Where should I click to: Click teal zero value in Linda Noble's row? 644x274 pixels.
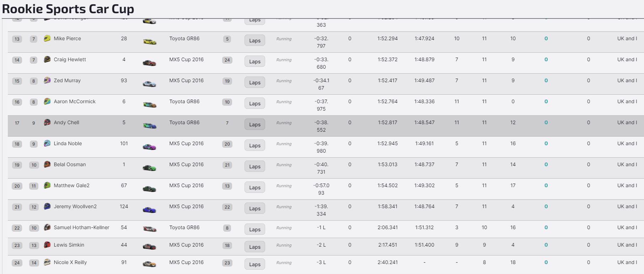tap(546, 143)
